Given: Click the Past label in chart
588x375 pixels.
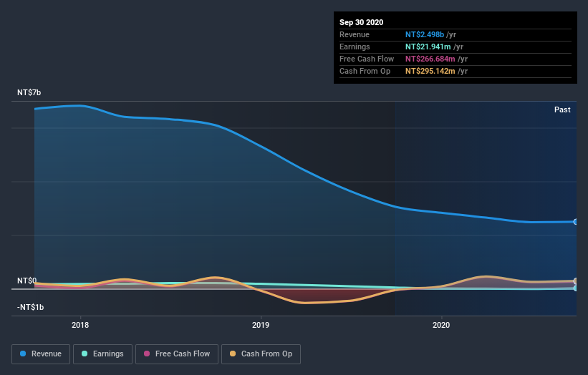Looking at the screenshot, I should click(562, 109).
